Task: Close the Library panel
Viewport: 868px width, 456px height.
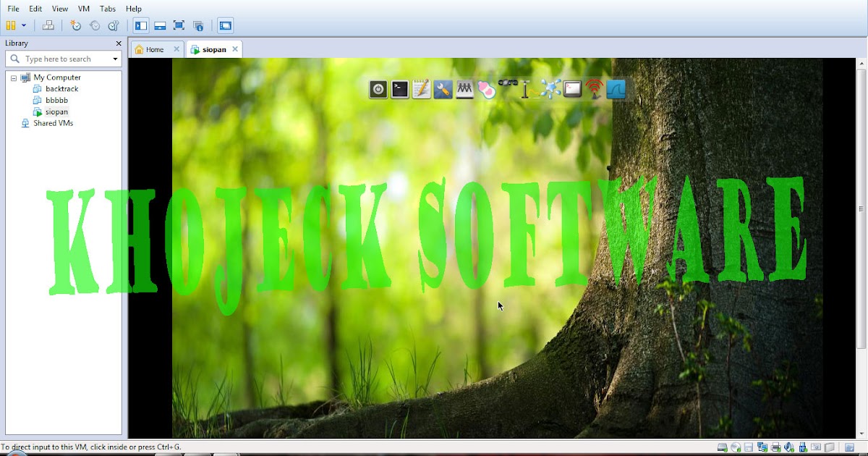Action: click(x=119, y=43)
